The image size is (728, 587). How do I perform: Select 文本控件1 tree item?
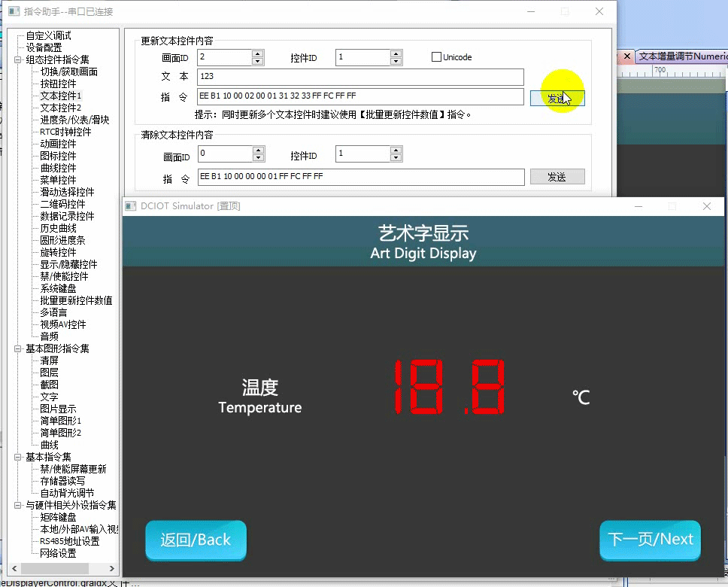(61, 96)
